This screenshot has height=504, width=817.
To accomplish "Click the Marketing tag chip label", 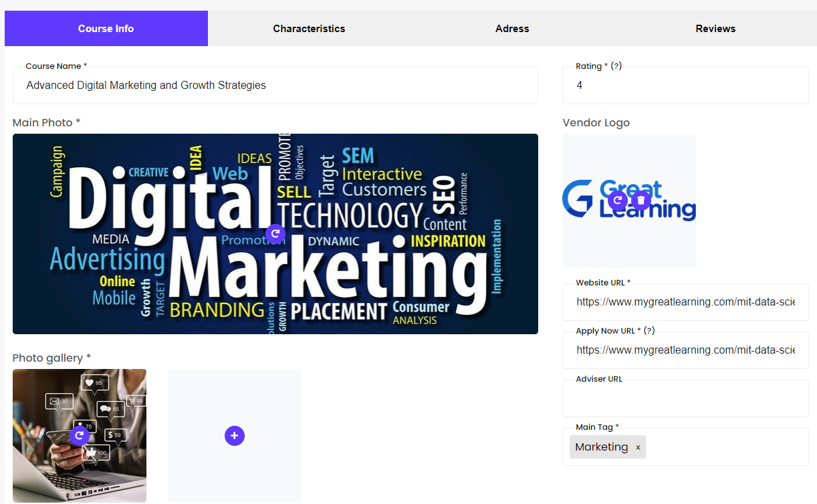I will (x=601, y=447).
